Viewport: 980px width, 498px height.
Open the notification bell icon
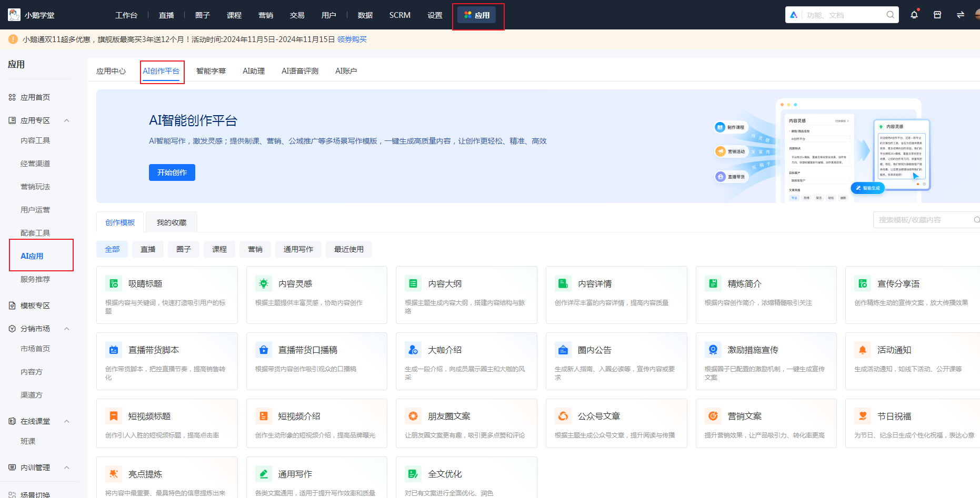[x=914, y=15]
